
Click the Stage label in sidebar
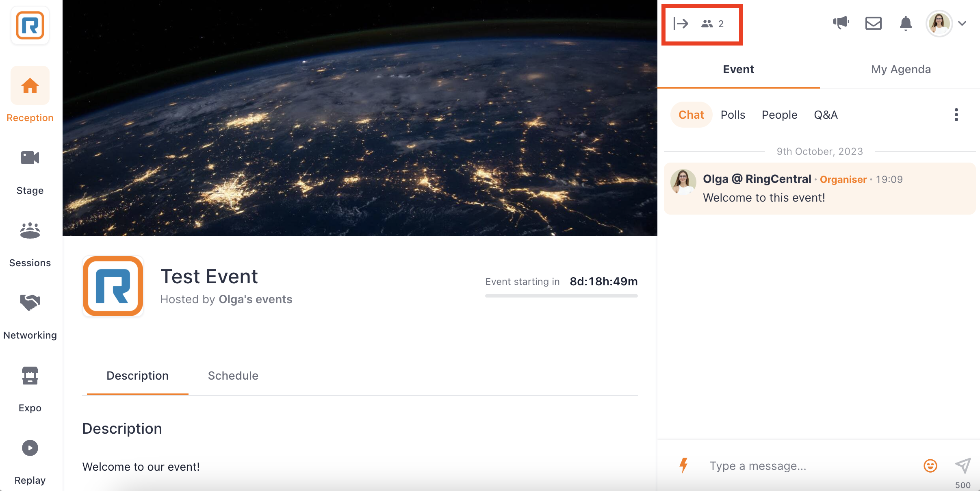point(30,191)
